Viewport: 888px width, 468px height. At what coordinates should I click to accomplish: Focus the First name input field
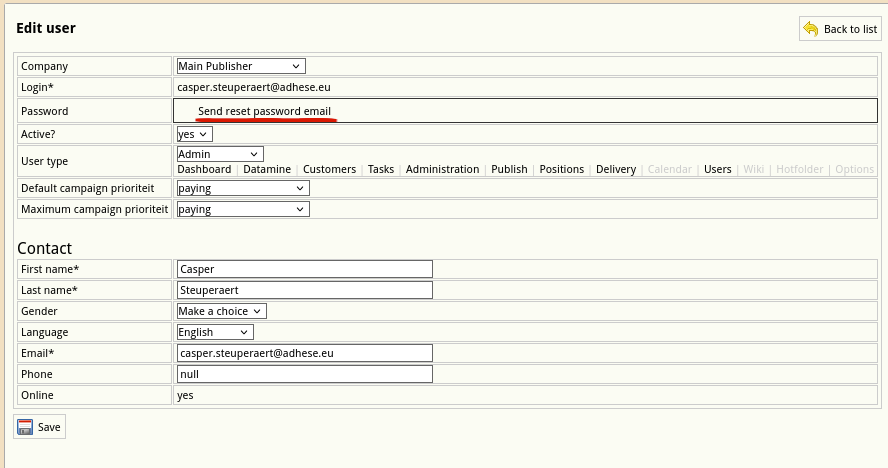[304, 269]
